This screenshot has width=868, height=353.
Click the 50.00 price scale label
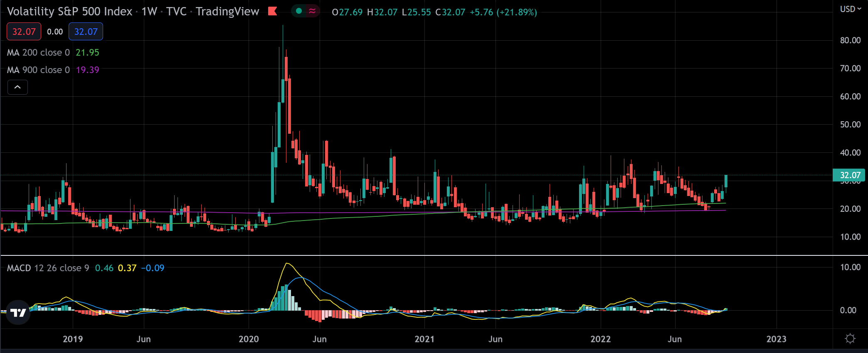point(850,125)
